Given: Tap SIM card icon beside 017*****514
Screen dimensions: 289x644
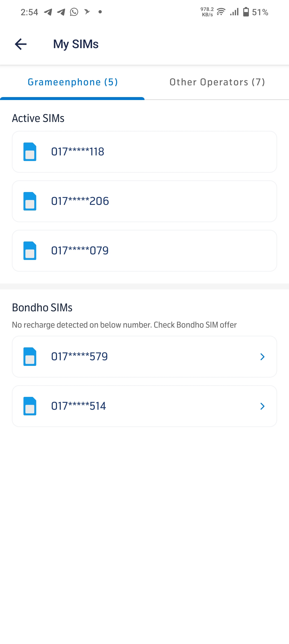Looking at the screenshot, I should (x=30, y=406).
